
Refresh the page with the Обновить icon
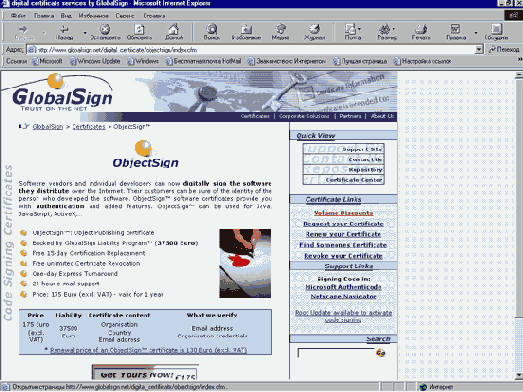point(139,32)
